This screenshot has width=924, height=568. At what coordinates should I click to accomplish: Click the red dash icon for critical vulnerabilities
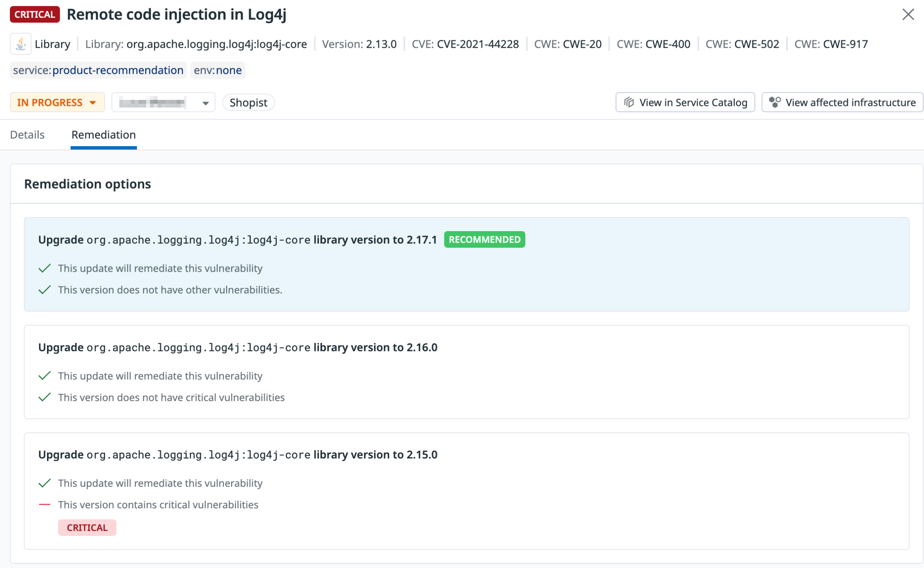pyautogui.click(x=45, y=504)
